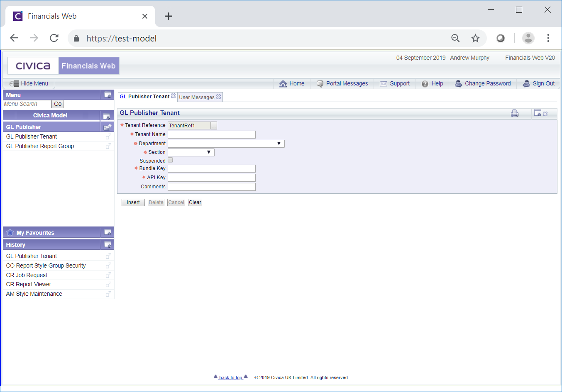Viewport: 562px width, 392px height.
Task: Close the User Messages tab
Action: click(219, 97)
